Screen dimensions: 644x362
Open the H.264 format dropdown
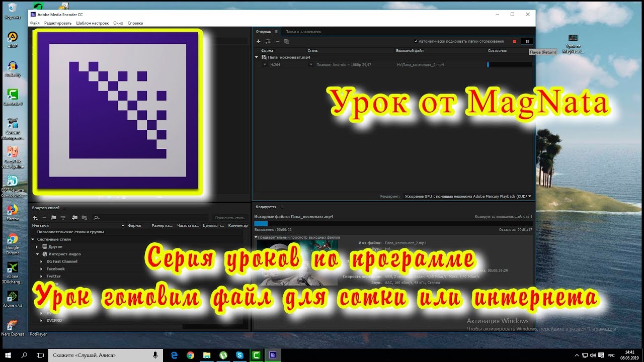265,65
